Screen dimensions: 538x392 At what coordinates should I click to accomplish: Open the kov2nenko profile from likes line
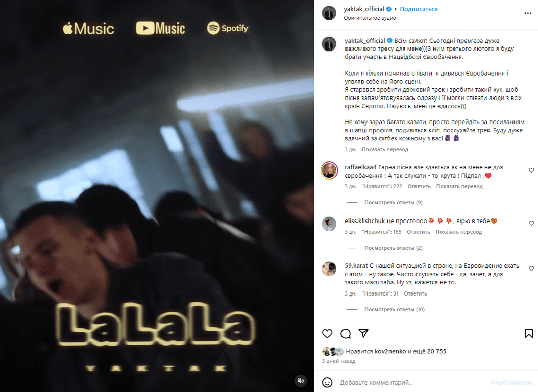pos(390,351)
